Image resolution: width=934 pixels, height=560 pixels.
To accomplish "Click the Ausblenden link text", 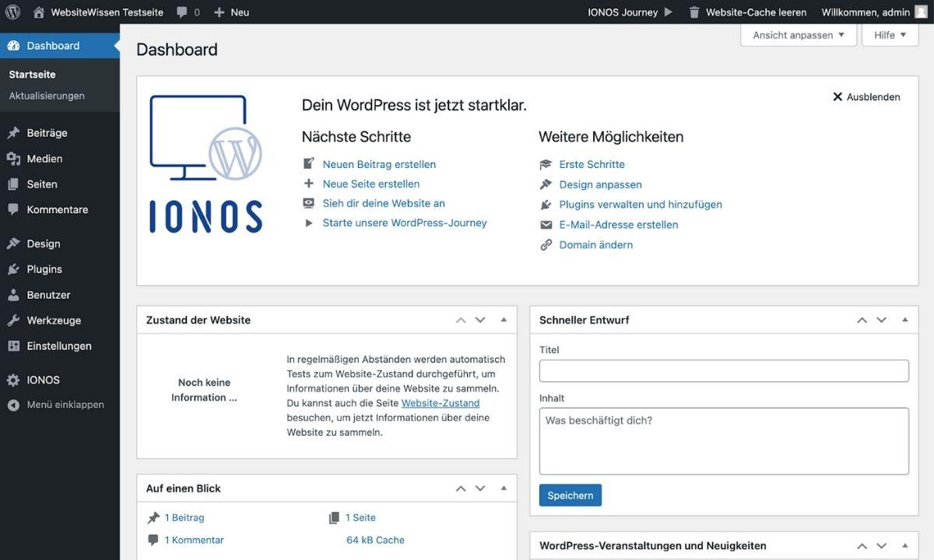I will tap(873, 97).
